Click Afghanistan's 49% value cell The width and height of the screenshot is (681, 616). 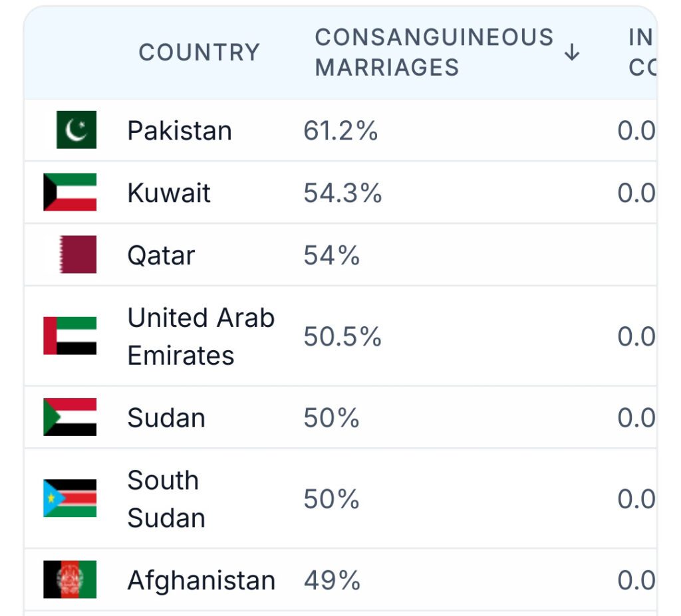(332, 580)
